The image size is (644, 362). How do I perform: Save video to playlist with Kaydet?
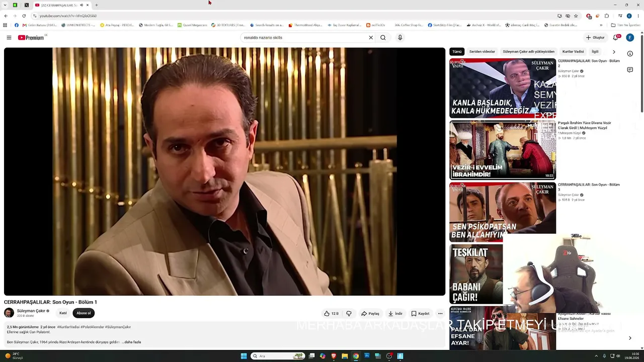pyautogui.click(x=420, y=314)
